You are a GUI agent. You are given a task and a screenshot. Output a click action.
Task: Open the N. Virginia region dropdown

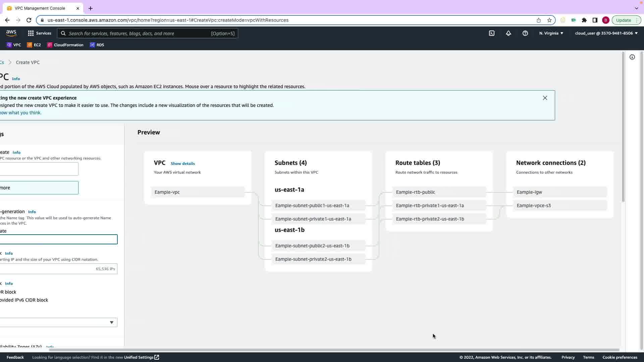551,33
